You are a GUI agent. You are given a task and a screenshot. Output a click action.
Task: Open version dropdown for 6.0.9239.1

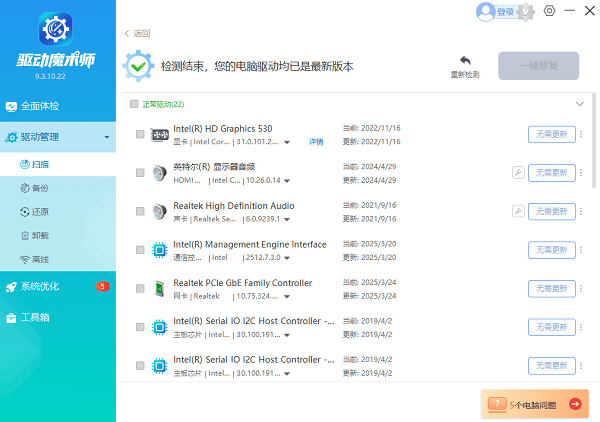(287, 220)
